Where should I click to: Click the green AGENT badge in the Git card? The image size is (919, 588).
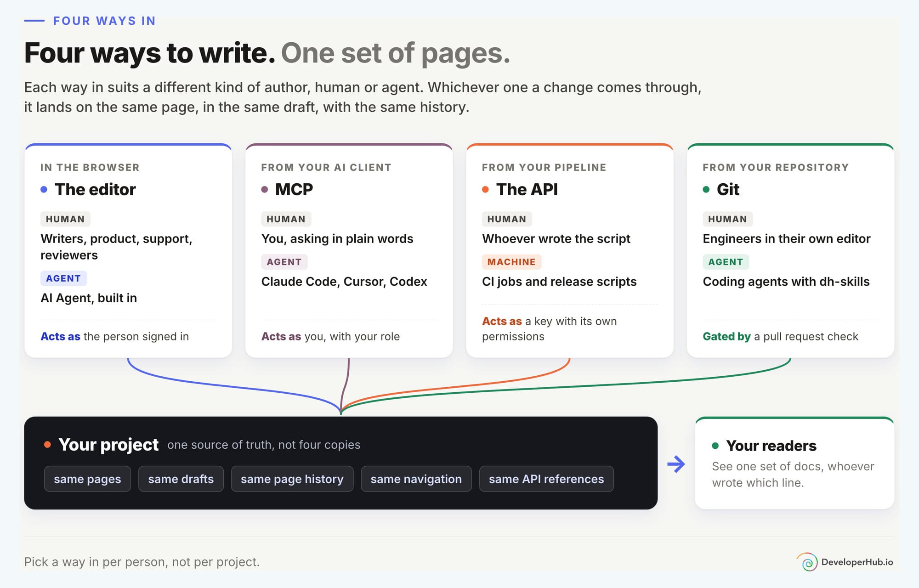[726, 262]
